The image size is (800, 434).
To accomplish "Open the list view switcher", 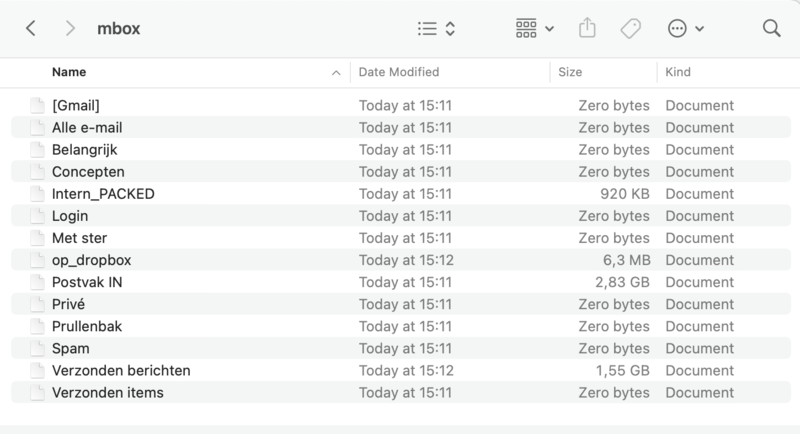I will point(436,29).
